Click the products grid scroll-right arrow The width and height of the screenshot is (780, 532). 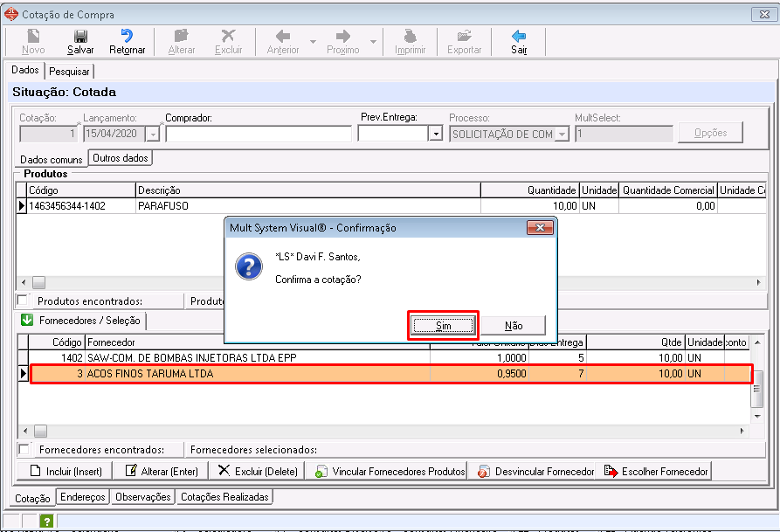(x=759, y=283)
